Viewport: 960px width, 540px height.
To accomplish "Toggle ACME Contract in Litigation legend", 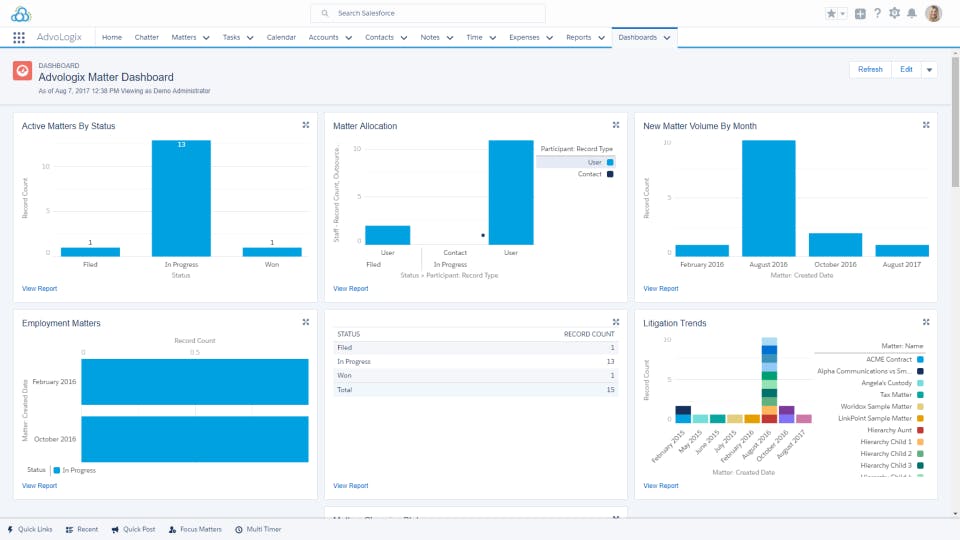I will (x=894, y=359).
